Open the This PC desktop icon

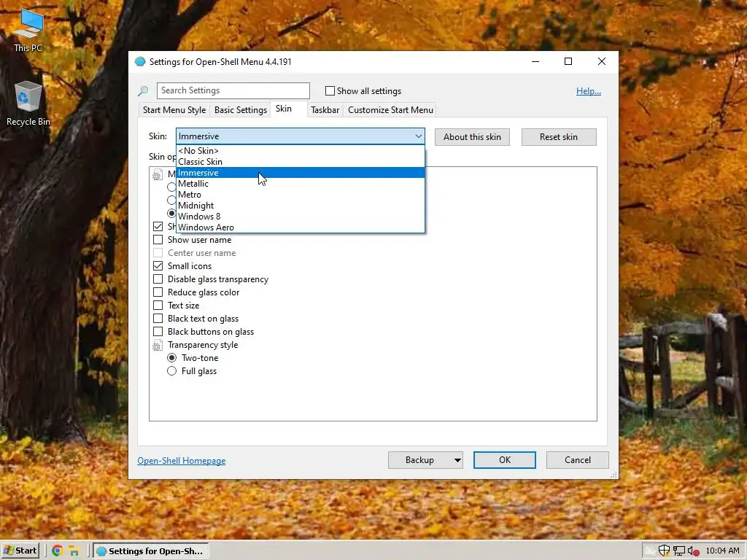[x=28, y=29]
